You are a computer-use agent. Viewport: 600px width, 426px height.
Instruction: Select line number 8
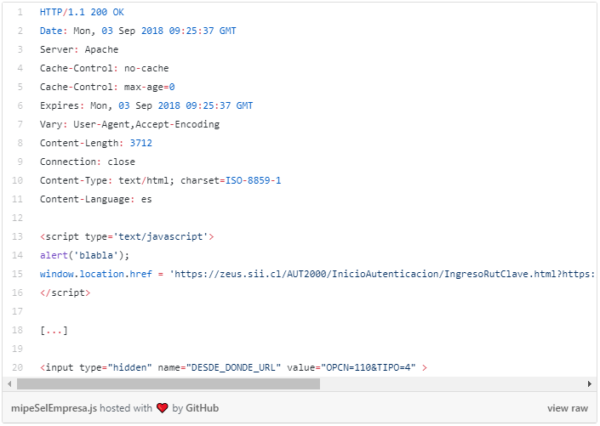pyautogui.click(x=20, y=143)
